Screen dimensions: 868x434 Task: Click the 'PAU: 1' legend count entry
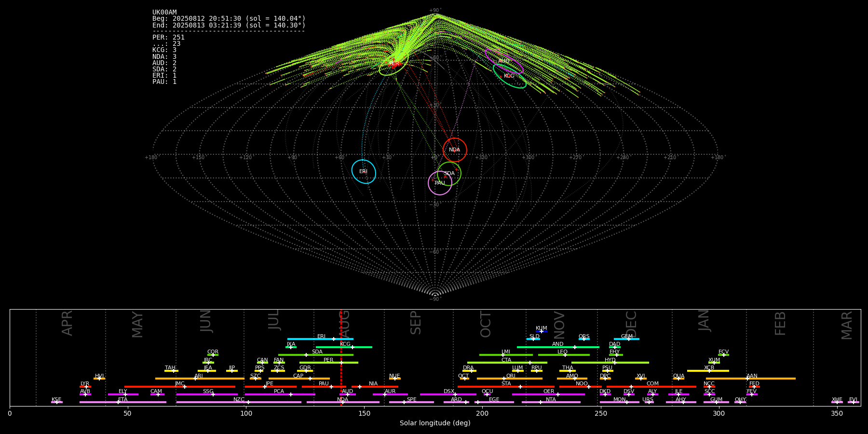coord(164,82)
